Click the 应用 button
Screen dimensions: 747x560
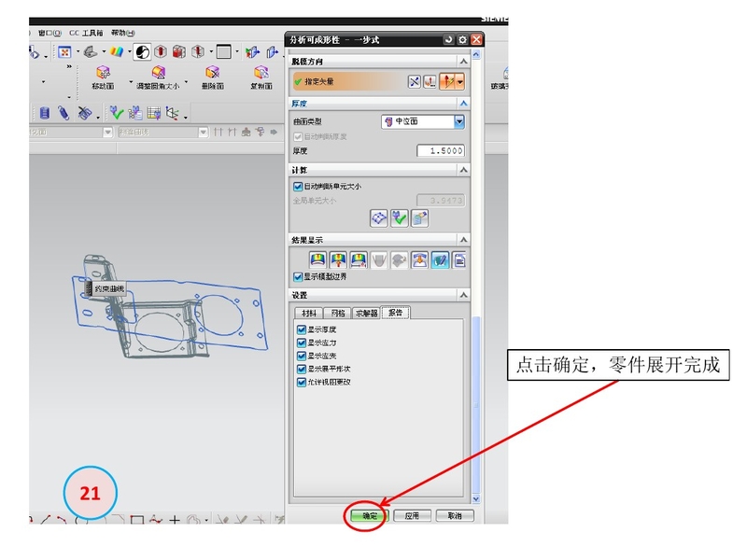[x=412, y=516]
